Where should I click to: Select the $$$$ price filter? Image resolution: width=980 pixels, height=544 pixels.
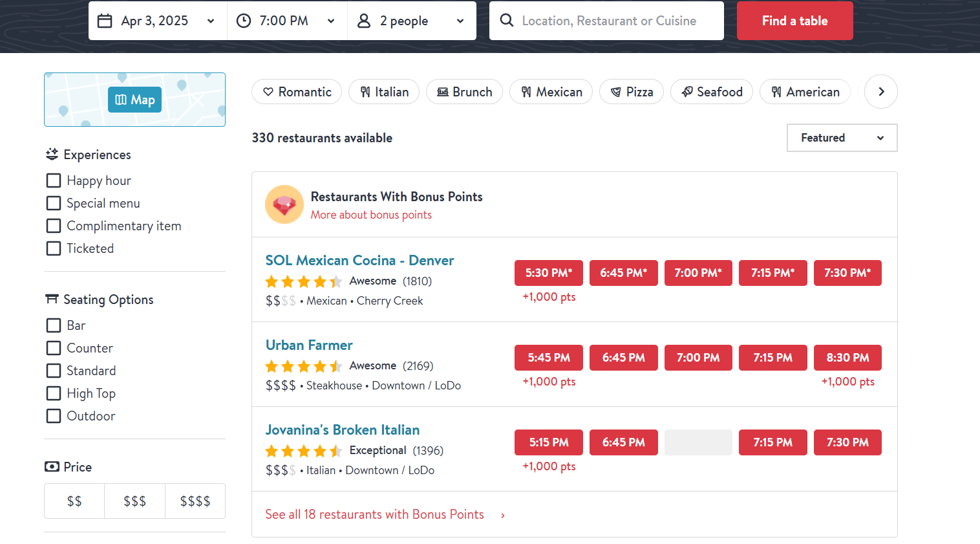coord(195,501)
